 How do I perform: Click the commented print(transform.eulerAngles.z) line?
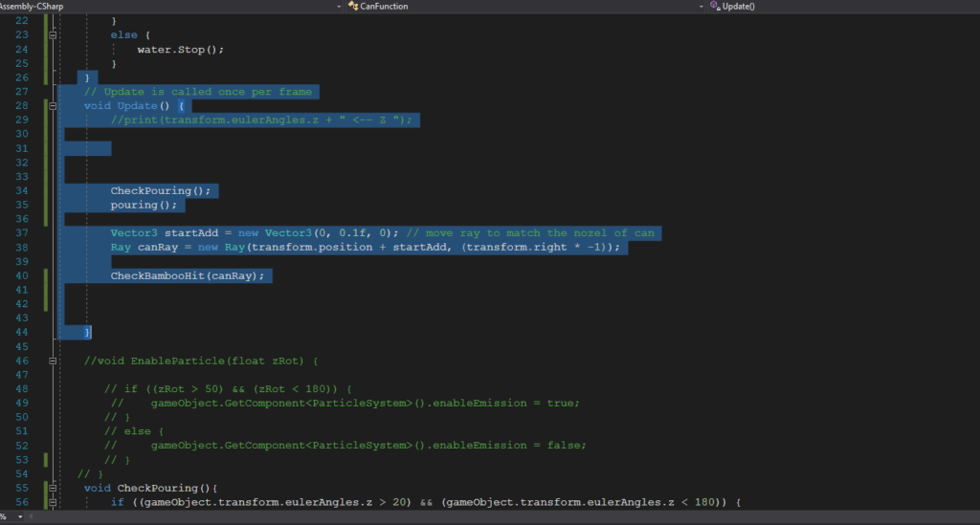click(261, 120)
